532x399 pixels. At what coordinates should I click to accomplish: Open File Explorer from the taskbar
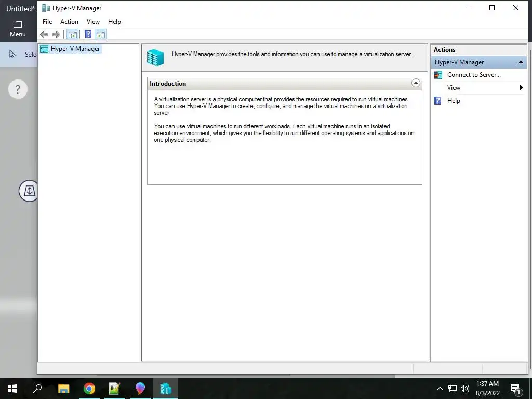click(63, 389)
